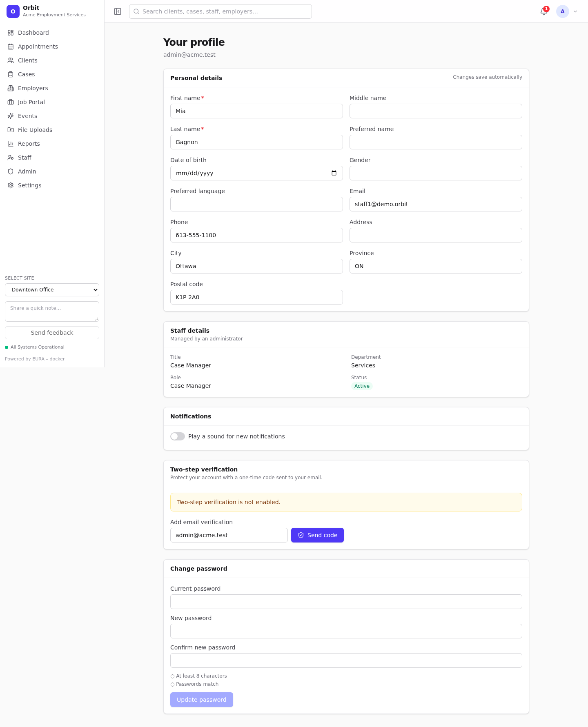The width and height of the screenshot is (588, 727).
Task: Toggle sound for new notifications
Action: point(178,436)
